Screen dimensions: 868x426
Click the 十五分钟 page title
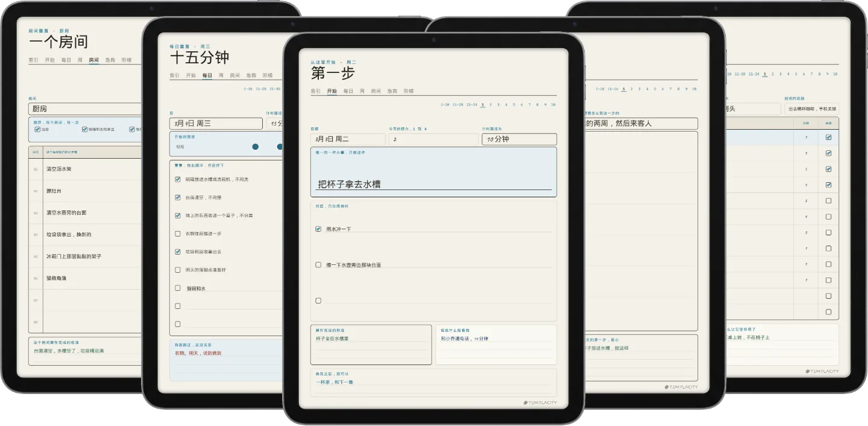point(200,57)
